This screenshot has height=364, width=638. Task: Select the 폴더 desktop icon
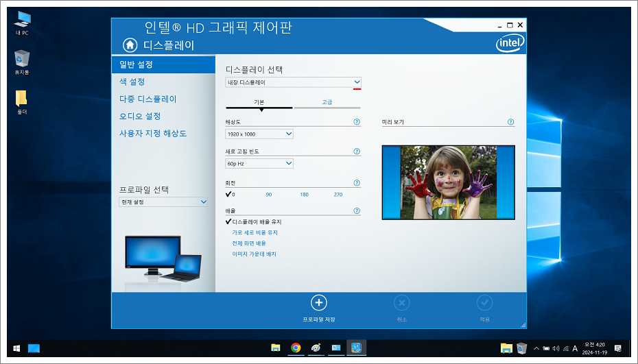point(21,102)
